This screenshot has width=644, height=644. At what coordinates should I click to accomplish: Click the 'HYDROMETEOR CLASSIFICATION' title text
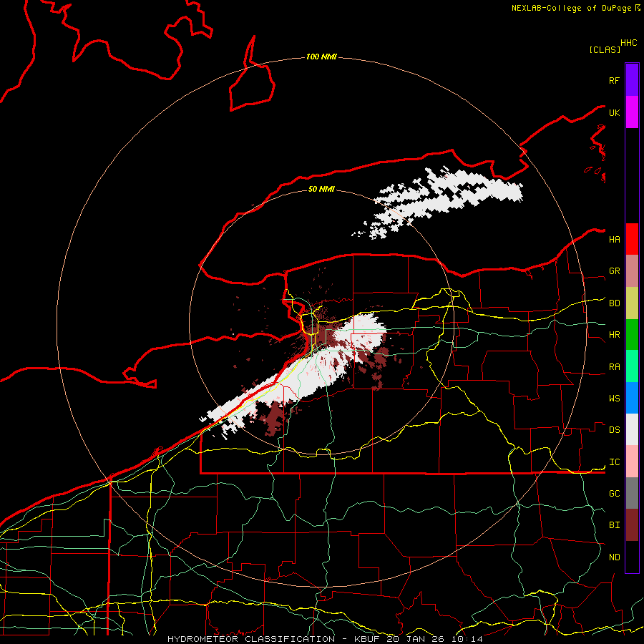click(251, 639)
